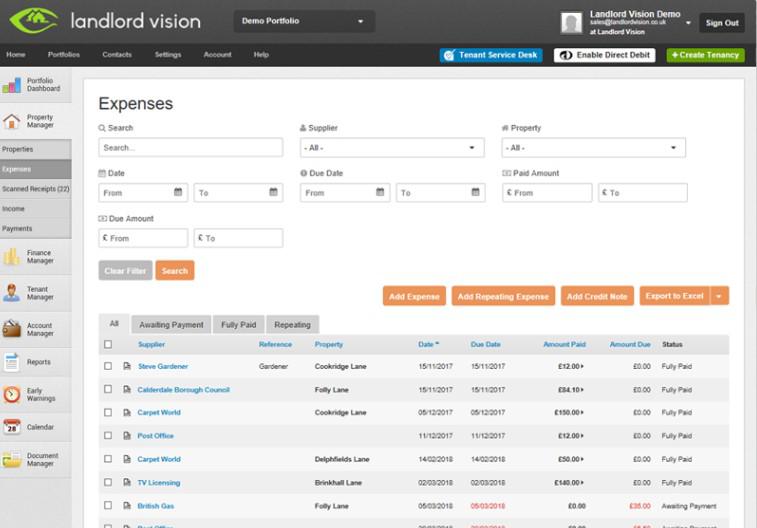
Task: Open document icon for Post Office row
Action: 127,436
